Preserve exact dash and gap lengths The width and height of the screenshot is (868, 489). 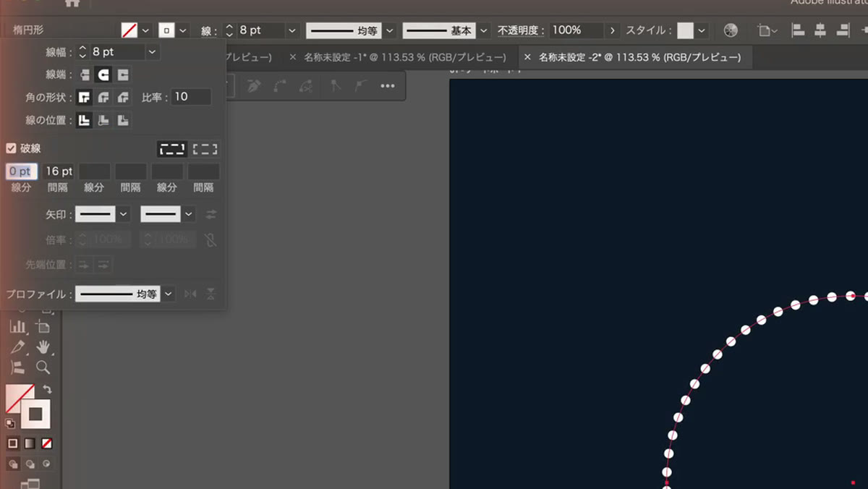(x=173, y=149)
